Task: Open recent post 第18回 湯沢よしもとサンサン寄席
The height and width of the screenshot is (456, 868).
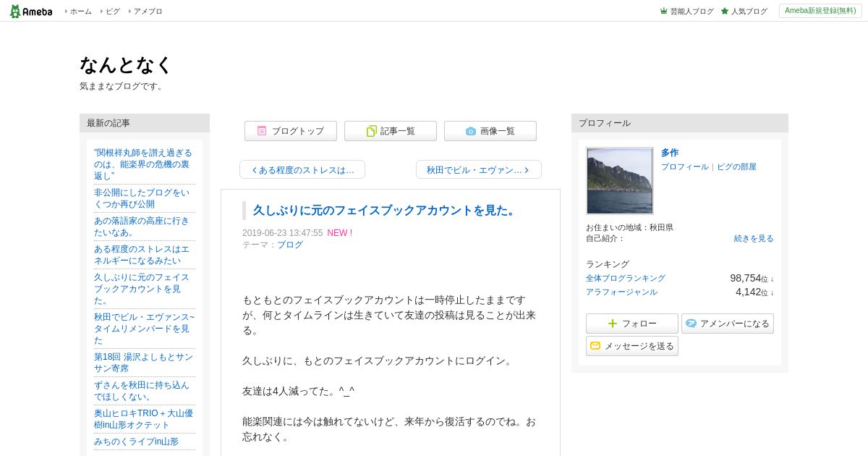Action: point(143,363)
